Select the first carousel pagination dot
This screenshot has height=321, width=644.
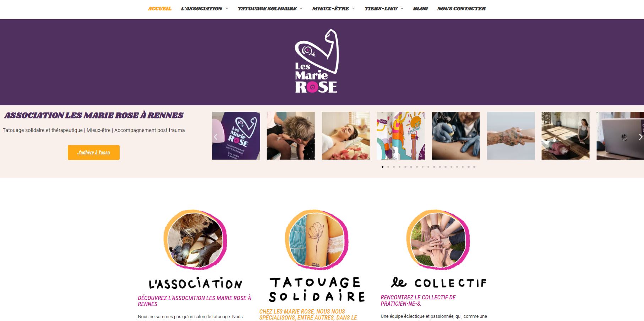click(382, 167)
